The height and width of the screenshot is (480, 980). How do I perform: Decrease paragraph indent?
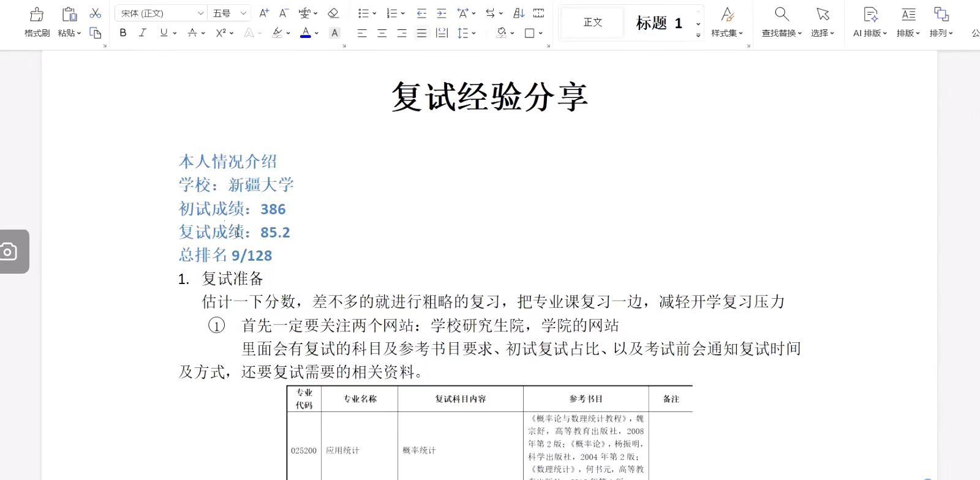421,13
